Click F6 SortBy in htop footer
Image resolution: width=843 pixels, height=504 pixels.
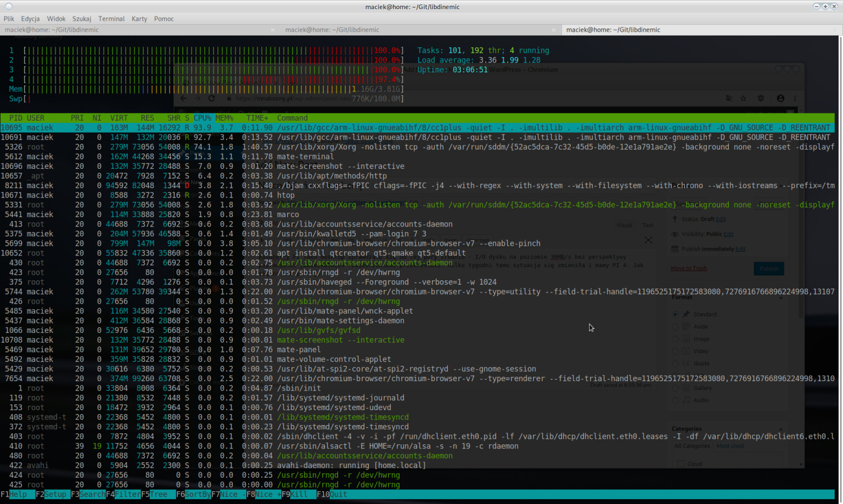194,494
